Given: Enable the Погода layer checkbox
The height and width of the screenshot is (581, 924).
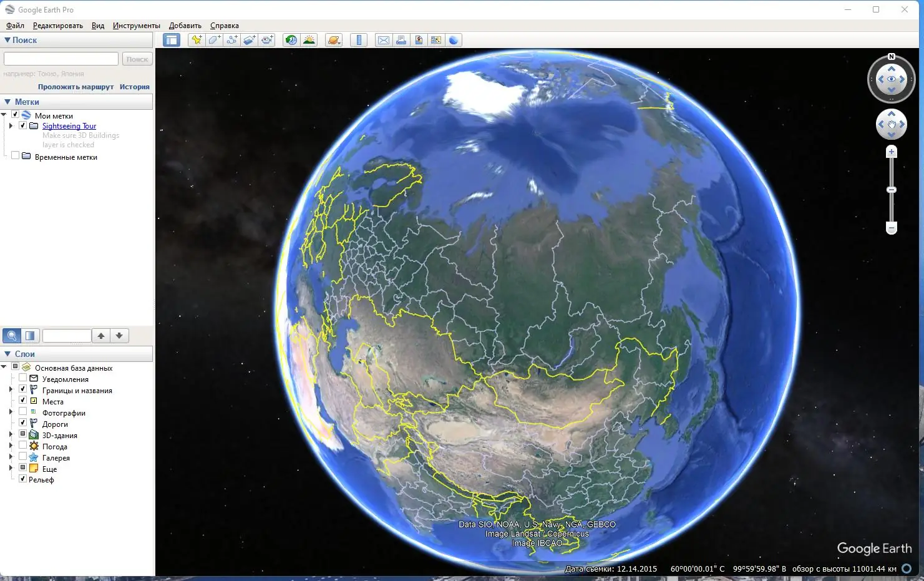Looking at the screenshot, I should click(22, 446).
